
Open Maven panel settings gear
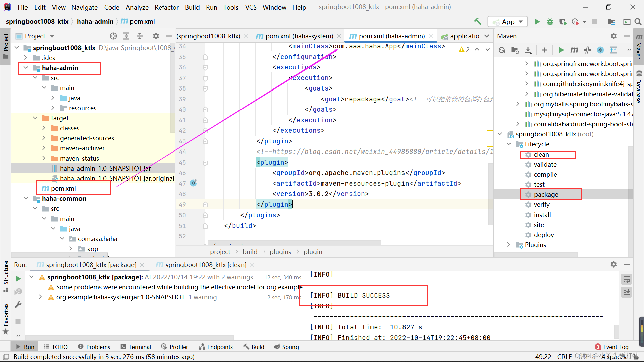coord(614,36)
